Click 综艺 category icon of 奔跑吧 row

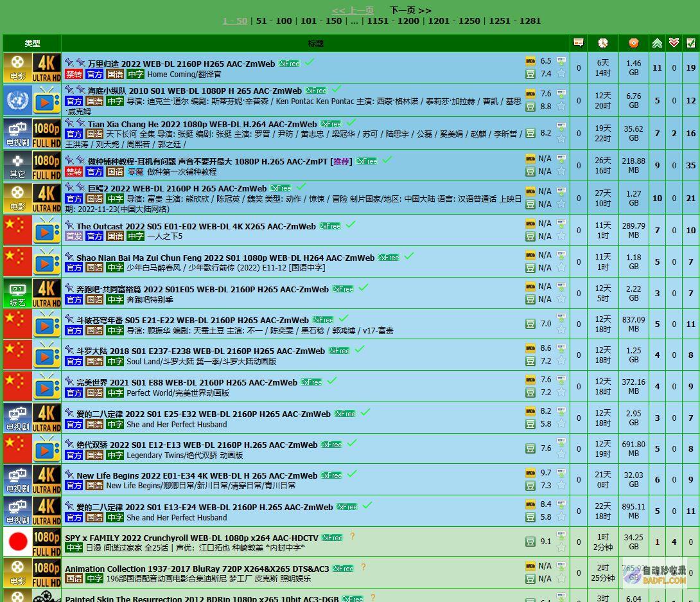point(17,293)
